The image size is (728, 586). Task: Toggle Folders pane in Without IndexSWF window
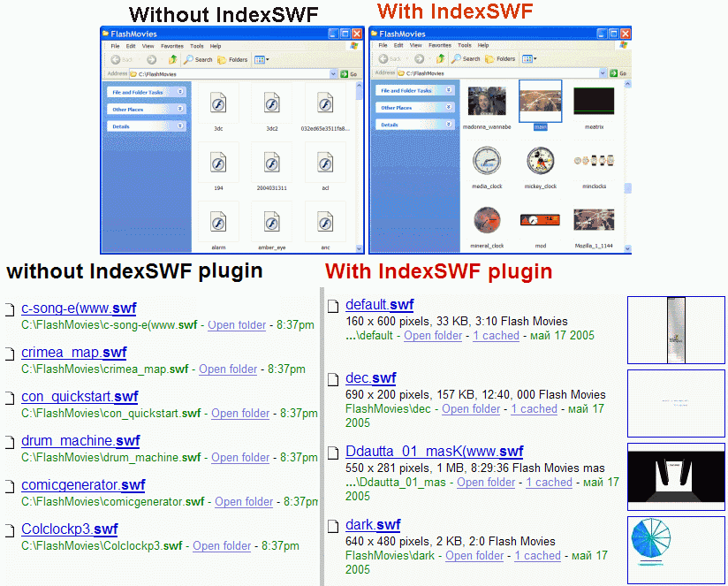coord(232,59)
